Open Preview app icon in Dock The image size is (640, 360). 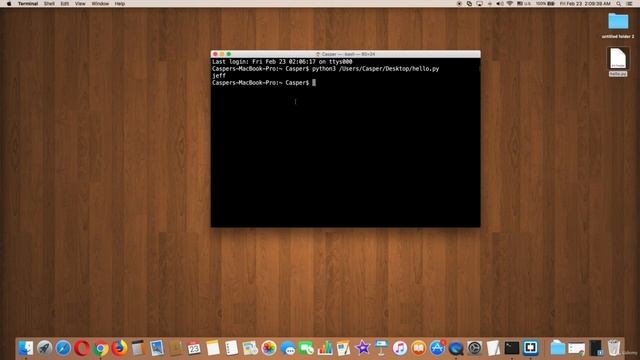coord(157,348)
